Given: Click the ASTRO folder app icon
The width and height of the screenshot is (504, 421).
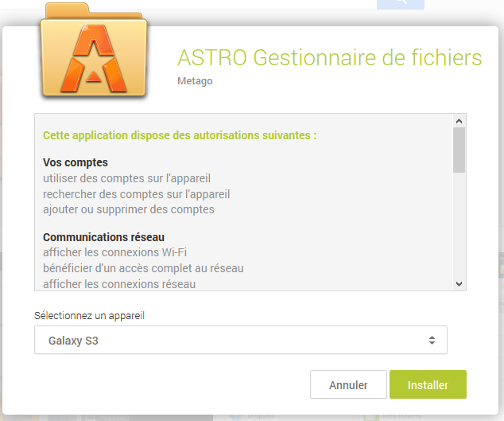Looking at the screenshot, I should [x=94, y=50].
